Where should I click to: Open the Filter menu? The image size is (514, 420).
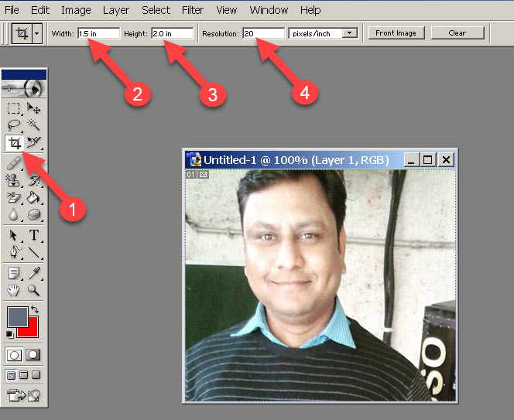point(193,10)
